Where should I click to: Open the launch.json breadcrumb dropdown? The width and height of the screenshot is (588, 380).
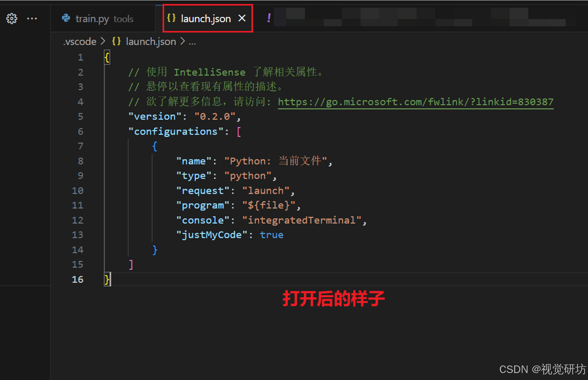point(151,41)
